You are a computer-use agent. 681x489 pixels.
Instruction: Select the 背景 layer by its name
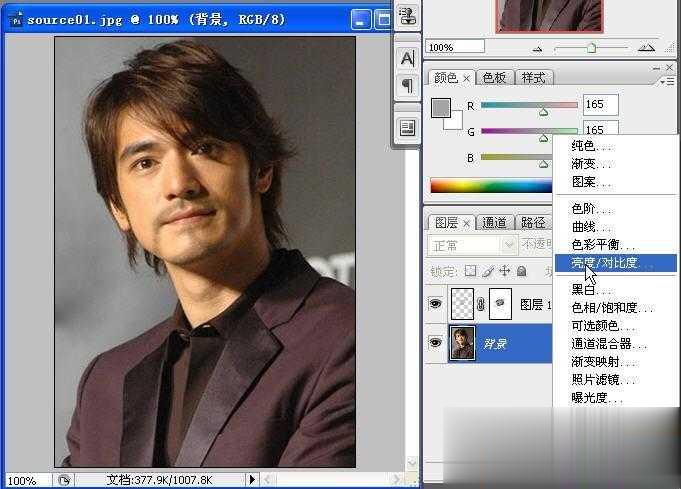495,344
